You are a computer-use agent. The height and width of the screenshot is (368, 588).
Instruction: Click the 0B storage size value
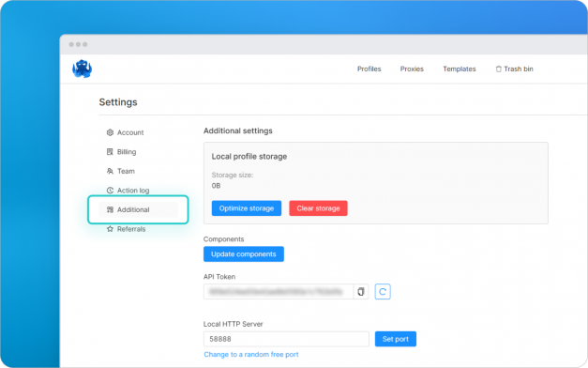click(216, 186)
